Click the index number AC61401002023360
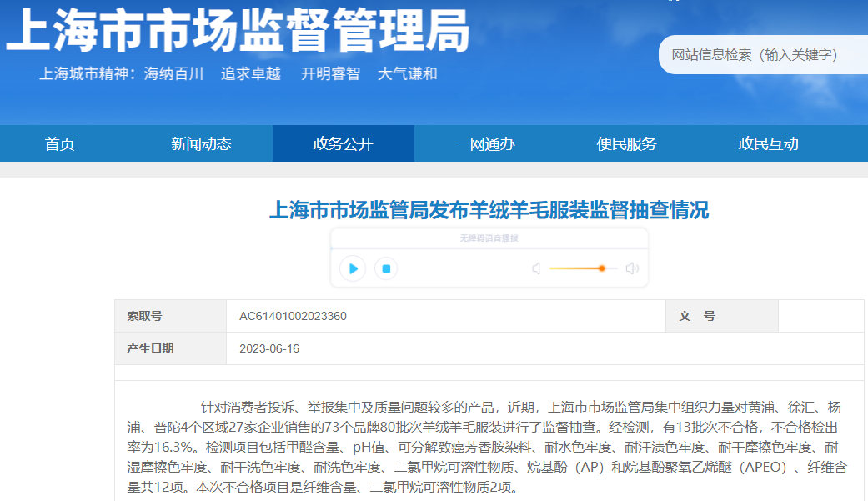This screenshot has width=868, height=501. click(x=293, y=317)
